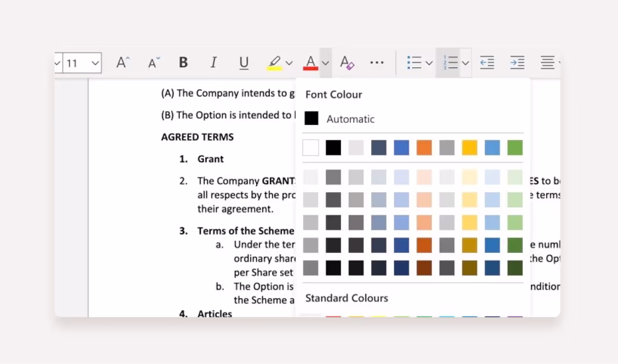618x364 pixels.
Task: Pick darkest green swatch in bottom row
Action: [x=515, y=268]
